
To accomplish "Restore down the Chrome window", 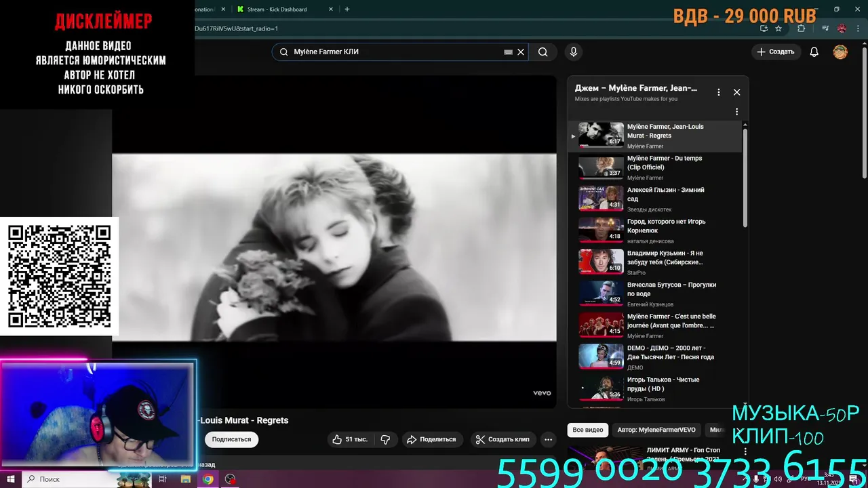I will coord(837,9).
